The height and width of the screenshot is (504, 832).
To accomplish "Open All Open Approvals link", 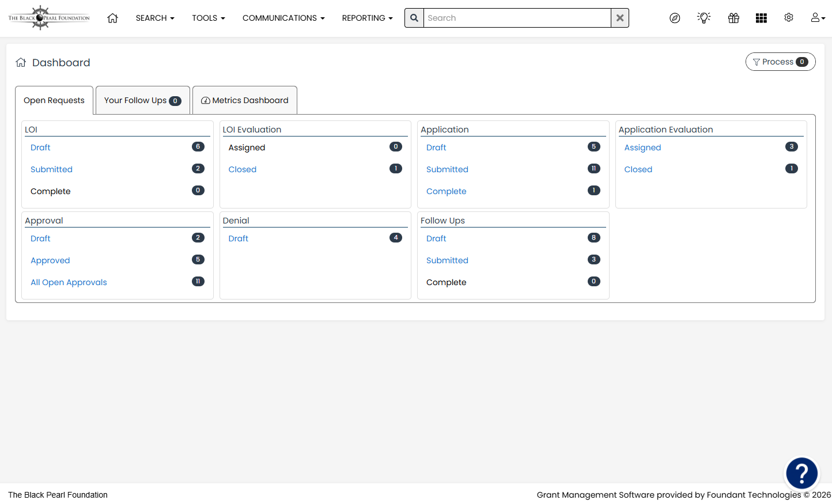I will tap(69, 282).
